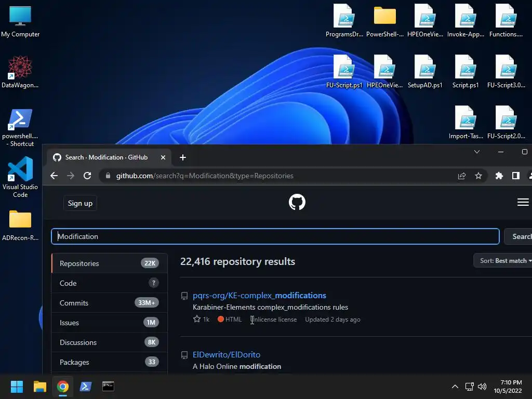Select Commits filter in sidebar
Screen dimensions: 532x399
click(x=109, y=303)
